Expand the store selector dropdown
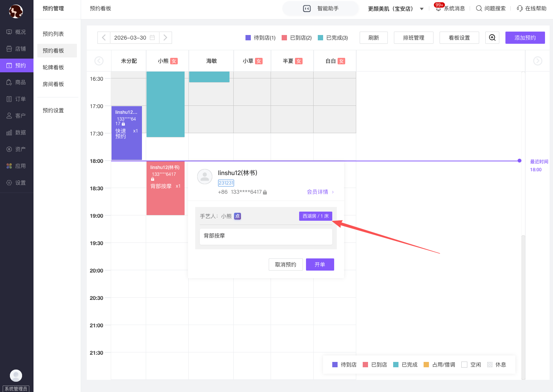Screen dimensions: 553x392 tap(422, 9)
